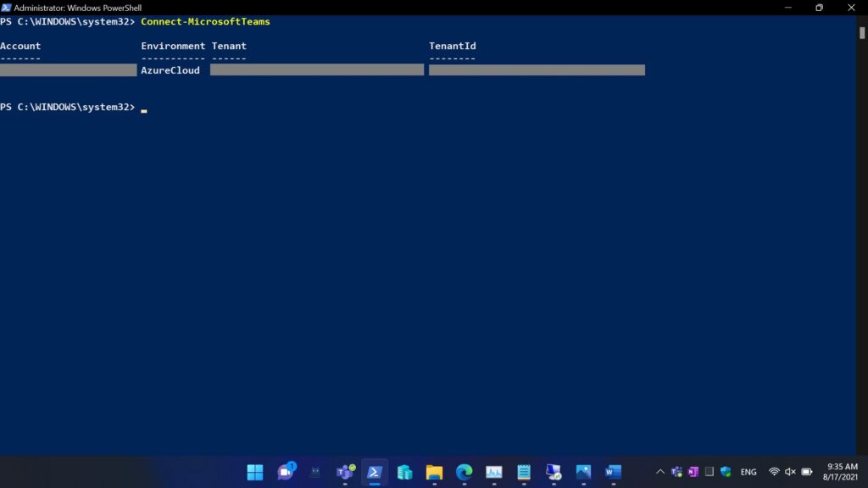
Task: Open the Chat app with notification badge
Action: click(x=286, y=472)
